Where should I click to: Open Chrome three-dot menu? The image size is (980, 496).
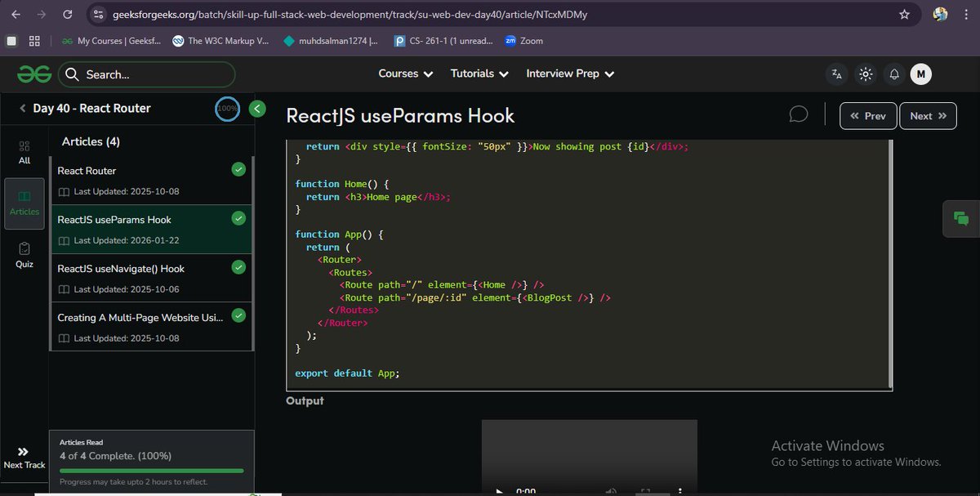click(966, 14)
